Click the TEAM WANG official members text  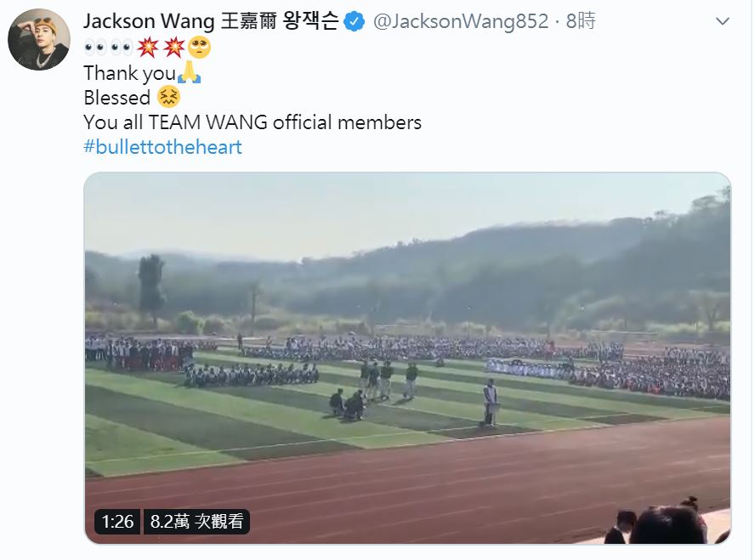[285, 122]
